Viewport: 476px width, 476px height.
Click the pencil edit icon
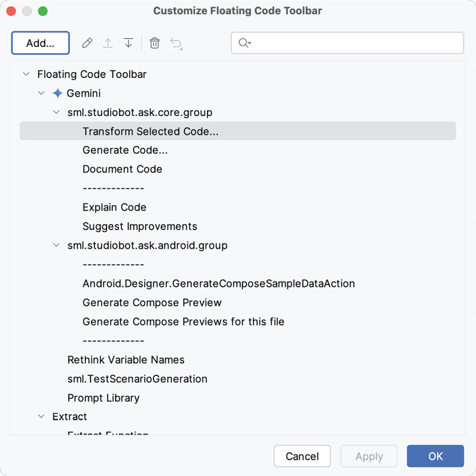(x=88, y=43)
